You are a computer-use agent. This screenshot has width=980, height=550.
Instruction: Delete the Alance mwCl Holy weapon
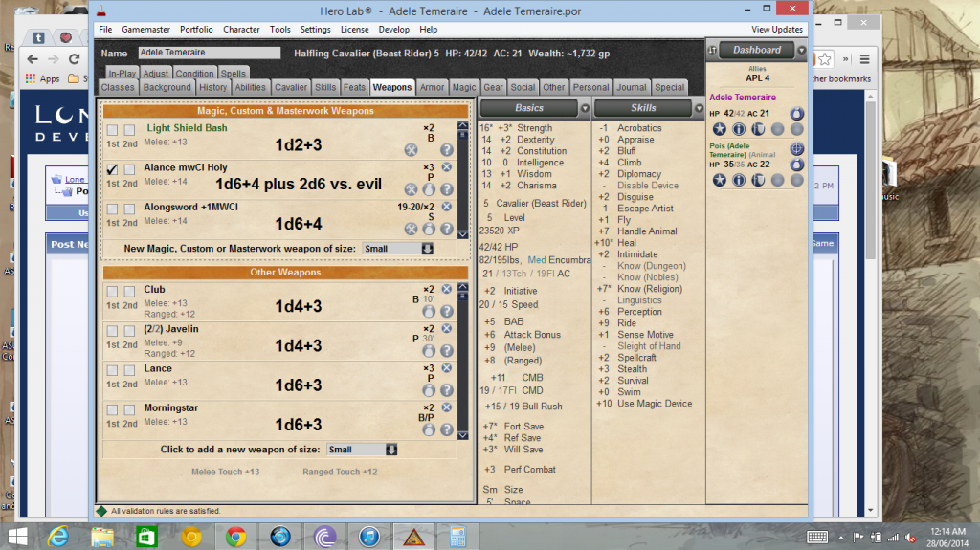coord(447,166)
